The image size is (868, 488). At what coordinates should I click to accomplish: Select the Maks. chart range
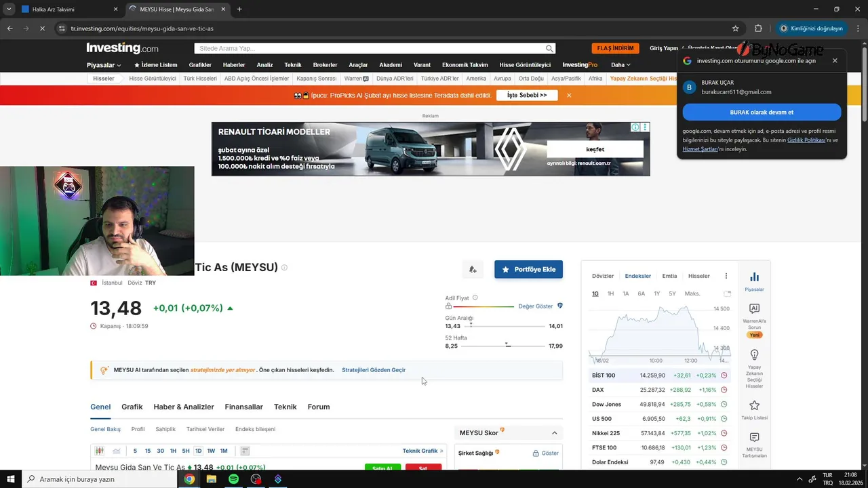tap(692, 293)
